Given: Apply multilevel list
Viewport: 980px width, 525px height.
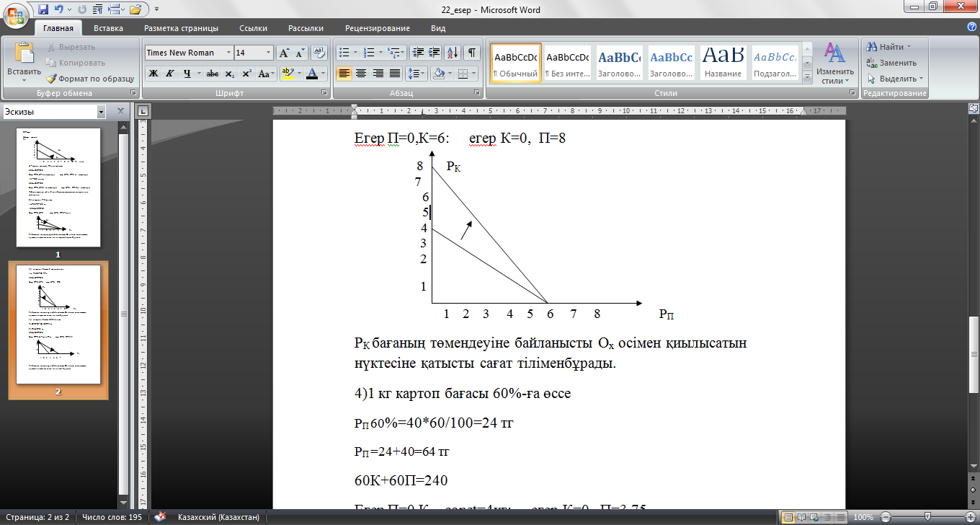Looking at the screenshot, I should pyautogui.click(x=393, y=53).
